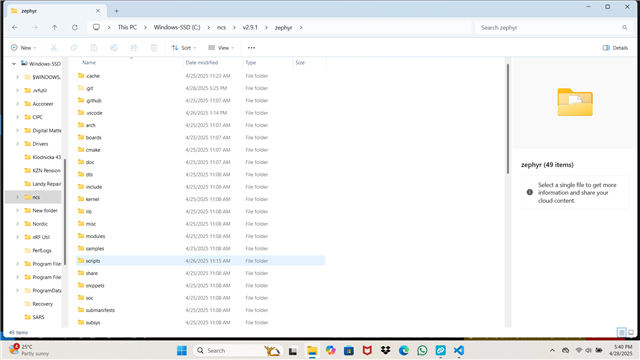Add a new Explorer tab
The height and width of the screenshot is (360, 640).
click(116, 11)
